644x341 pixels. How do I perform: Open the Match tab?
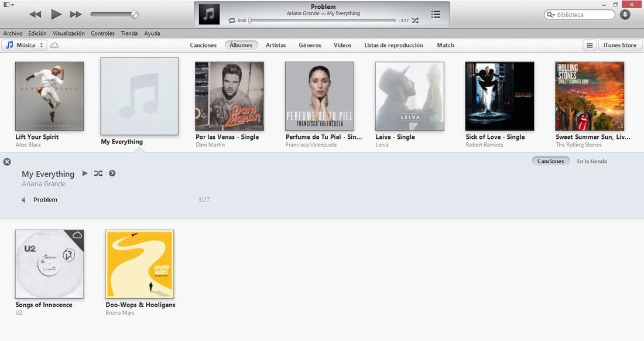pyautogui.click(x=445, y=45)
